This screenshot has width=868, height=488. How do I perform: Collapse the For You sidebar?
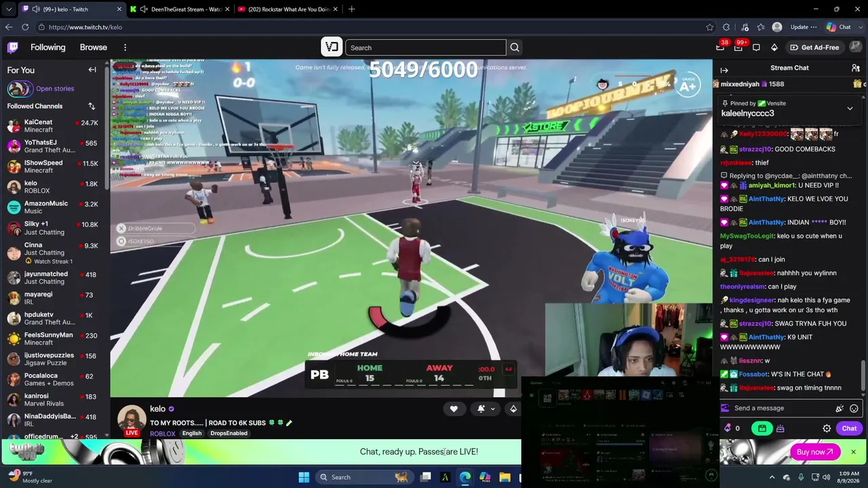click(x=92, y=70)
